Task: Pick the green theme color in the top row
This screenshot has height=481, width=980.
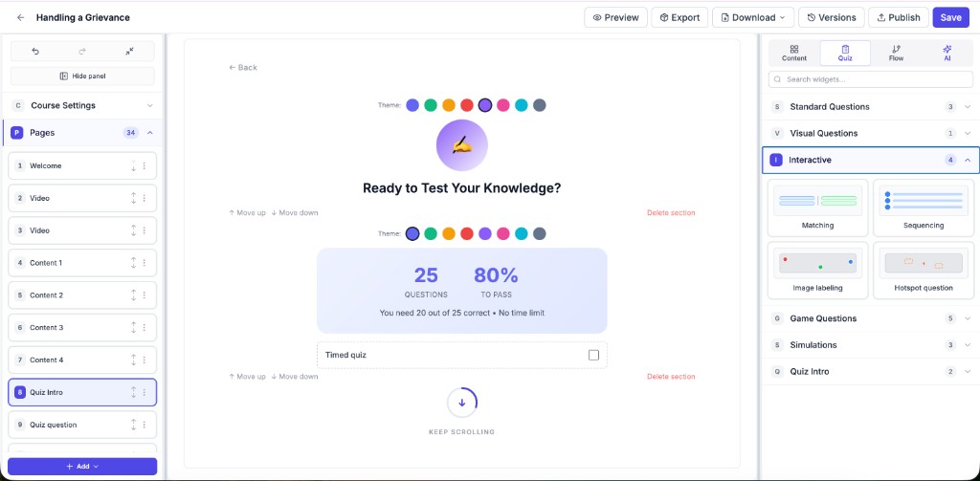Action: (431, 105)
